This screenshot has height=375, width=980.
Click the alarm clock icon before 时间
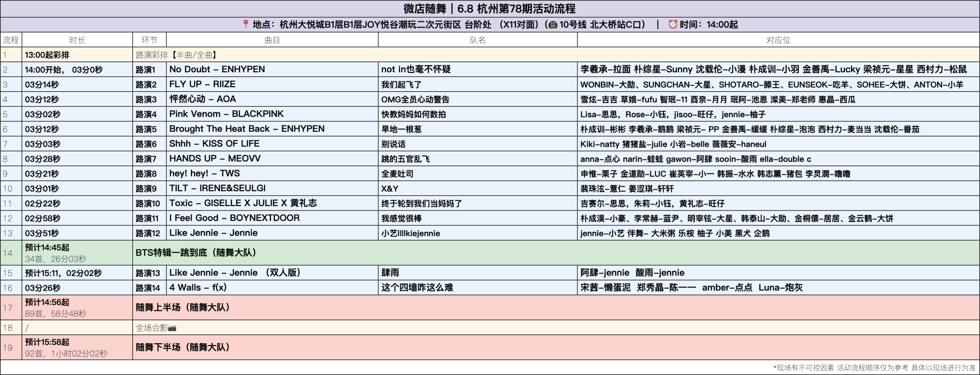(673, 25)
